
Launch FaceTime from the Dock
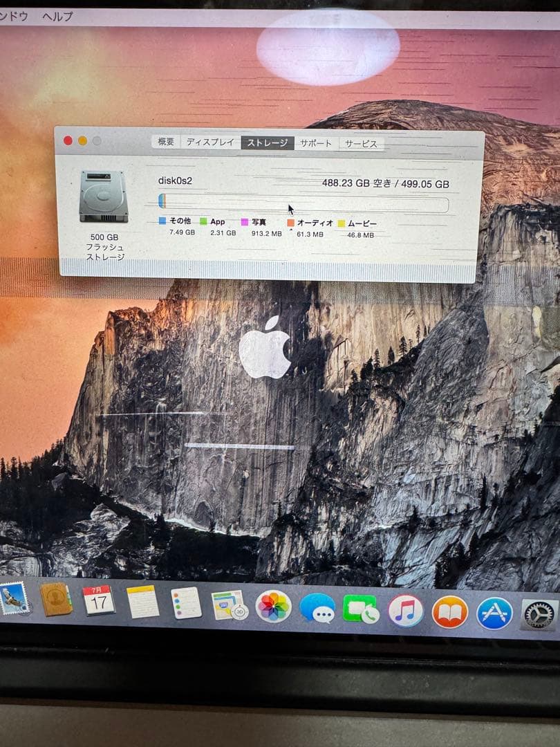click(360, 609)
